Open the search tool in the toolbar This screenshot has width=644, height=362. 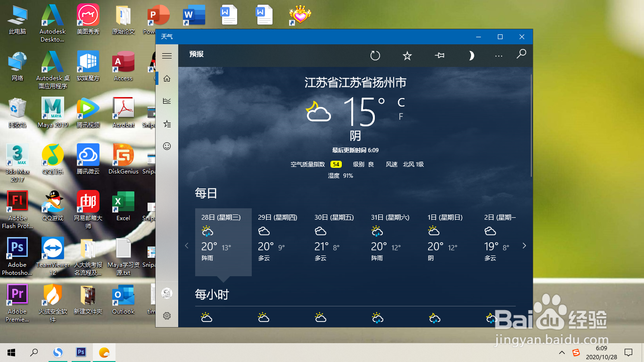(521, 55)
